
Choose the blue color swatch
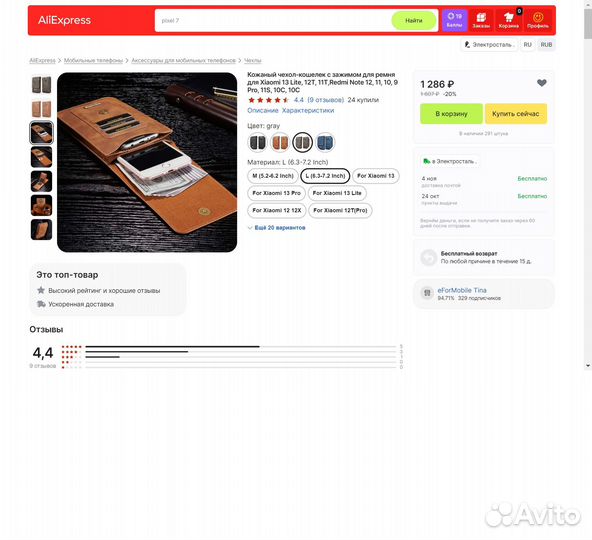point(325,142)
